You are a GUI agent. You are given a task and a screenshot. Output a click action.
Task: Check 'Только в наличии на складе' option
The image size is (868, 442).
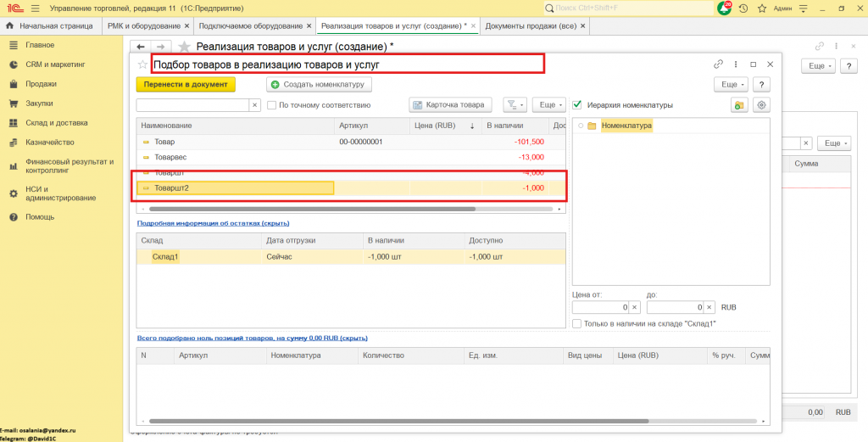click(577, 323)
